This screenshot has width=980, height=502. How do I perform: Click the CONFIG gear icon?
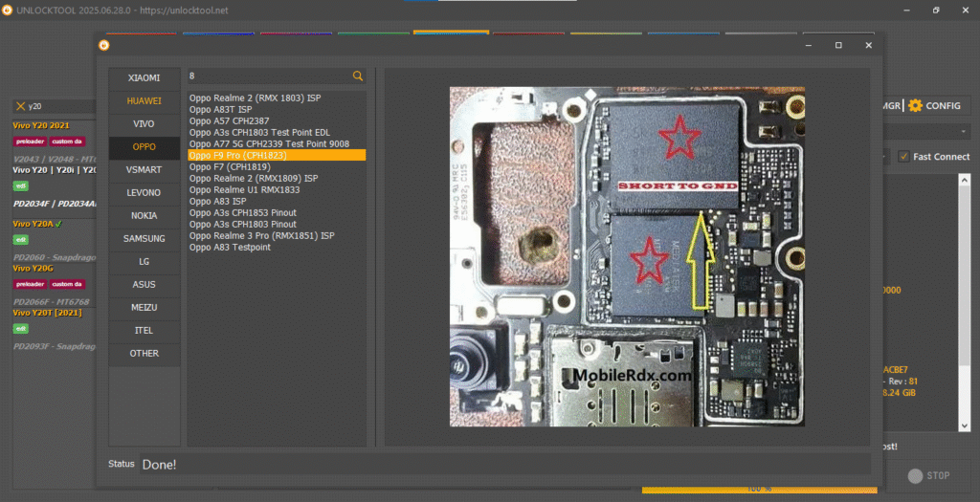click(915, 105)
